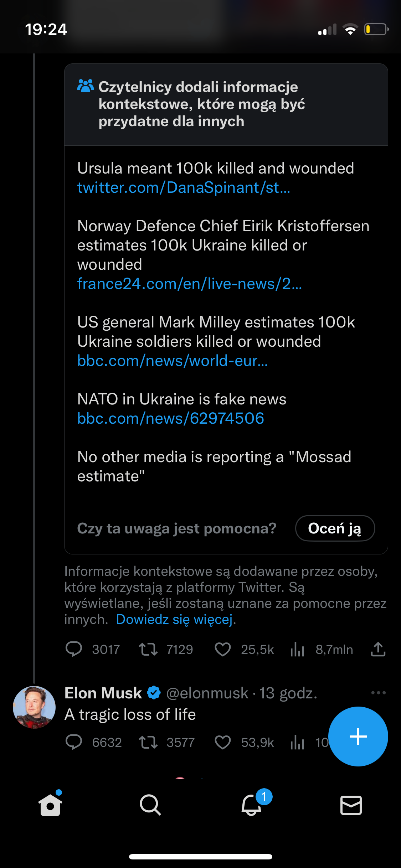The height and width of the screenshot is (868, 401).
Task: Tap the compose new tweet button
Action: coord(358,736)
